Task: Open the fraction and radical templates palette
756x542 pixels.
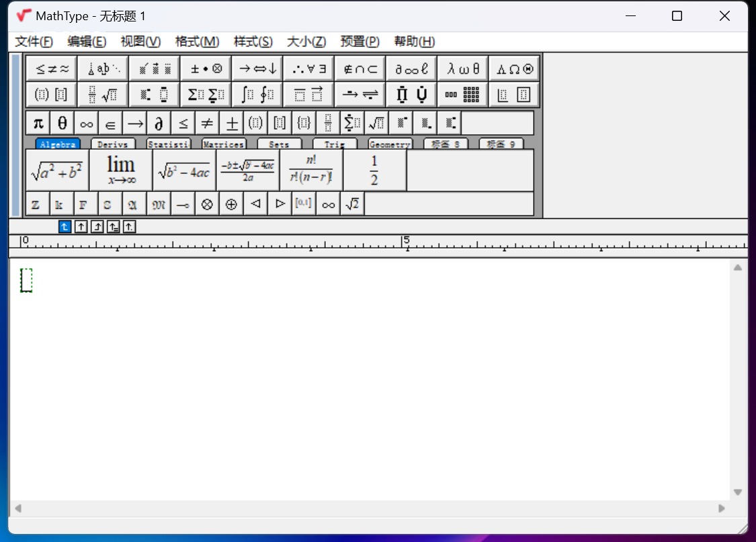Action: click(103, 95)
